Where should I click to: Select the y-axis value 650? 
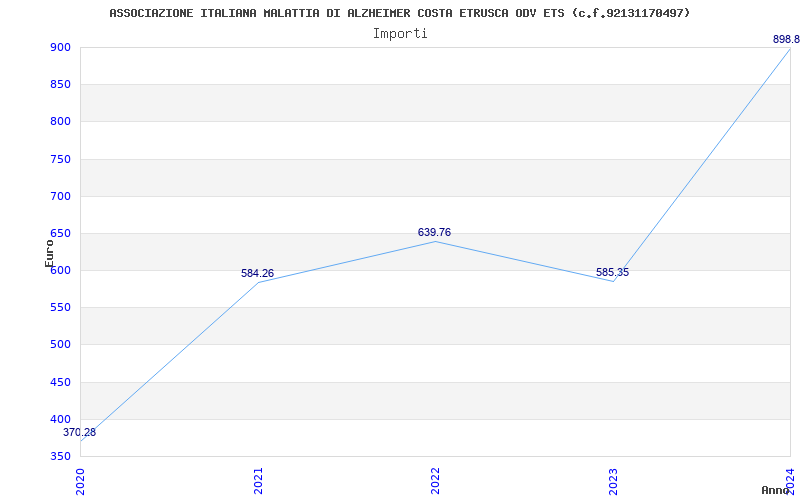click(x=60, y=234)
